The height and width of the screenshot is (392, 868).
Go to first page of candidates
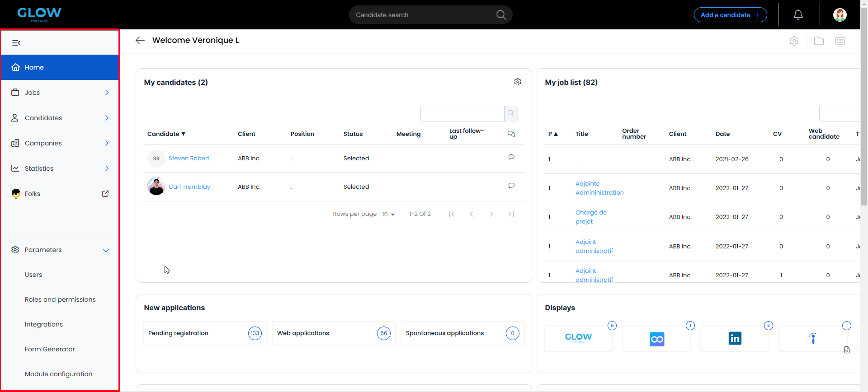pos(451,214)
